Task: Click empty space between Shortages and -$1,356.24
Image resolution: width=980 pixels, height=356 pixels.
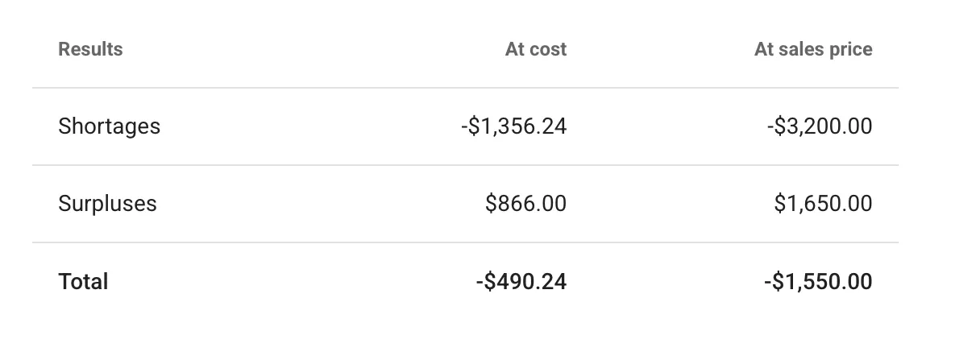Action: (x=310, y=126)
